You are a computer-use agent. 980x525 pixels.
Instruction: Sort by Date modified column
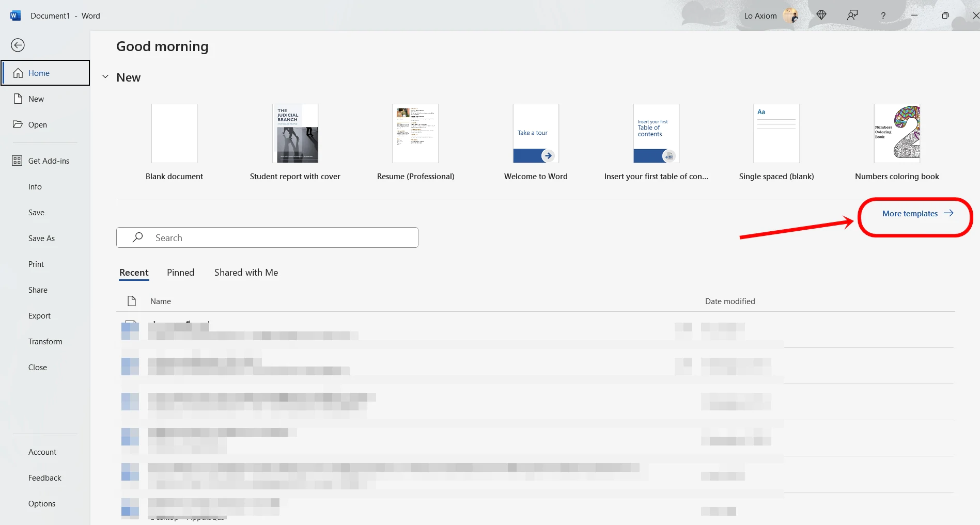pos(730,301)
